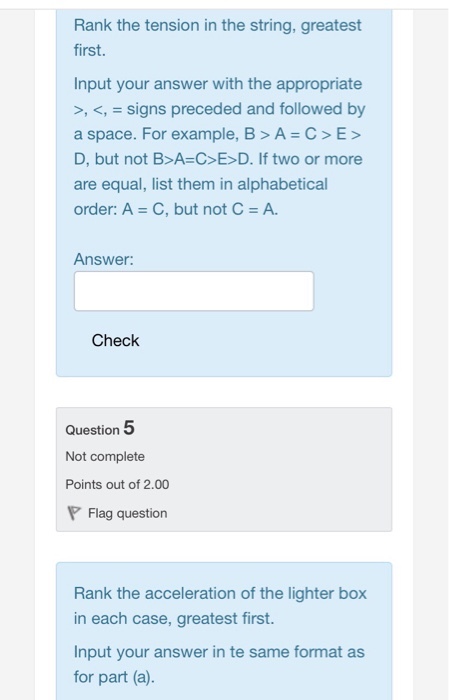449x700 pixels.
Task: Click the text in each case, greatest first.
Action: (x=174, y=618)
